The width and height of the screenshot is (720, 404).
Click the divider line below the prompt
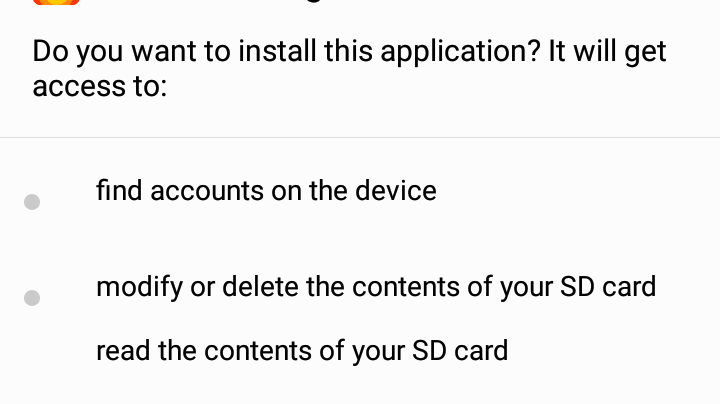point(360,137)
